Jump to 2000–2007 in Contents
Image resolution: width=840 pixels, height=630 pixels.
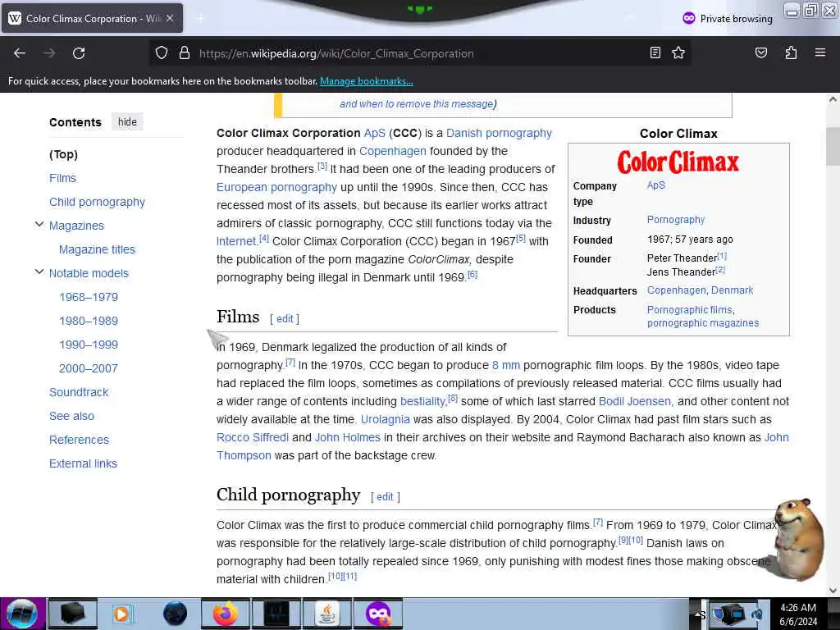point(89,368)
